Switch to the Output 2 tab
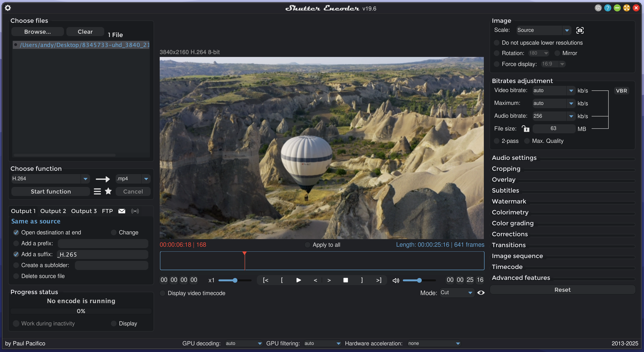644x352 pixels. point(53,211)
